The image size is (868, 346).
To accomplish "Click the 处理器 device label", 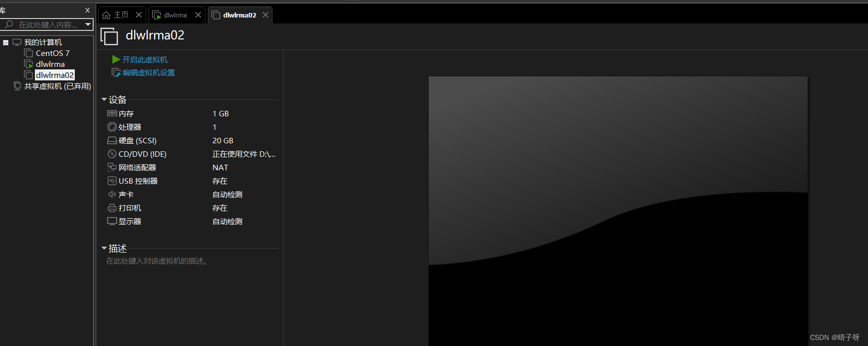I will 130,127.
